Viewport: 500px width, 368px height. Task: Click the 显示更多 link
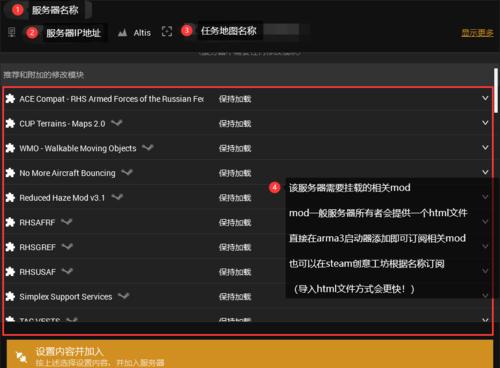(x=477, y=33)
